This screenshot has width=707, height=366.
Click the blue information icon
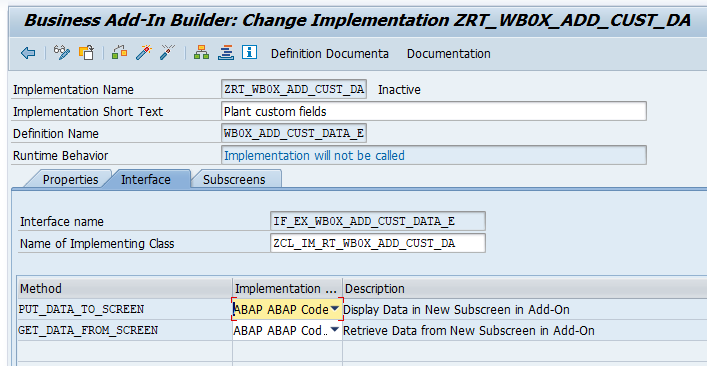(249, 52)
